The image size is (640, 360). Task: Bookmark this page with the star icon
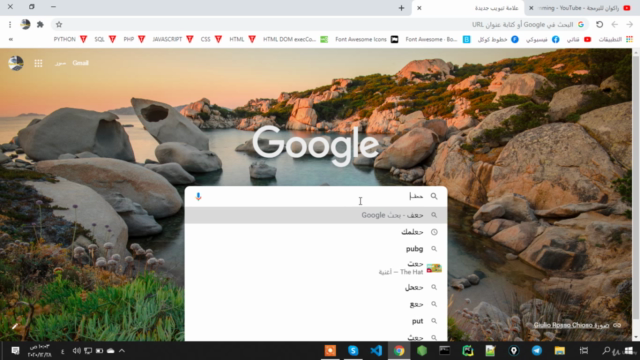[59, 24]
